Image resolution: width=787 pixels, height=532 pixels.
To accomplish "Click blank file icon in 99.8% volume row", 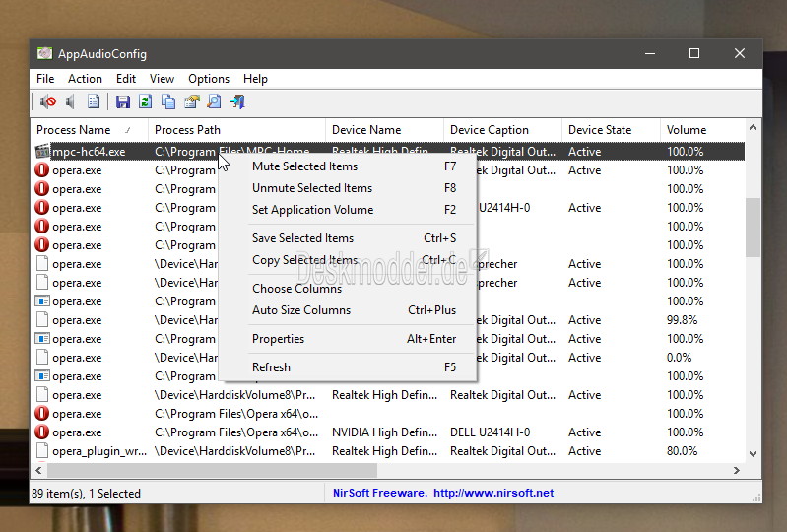I will pos(42,320).
